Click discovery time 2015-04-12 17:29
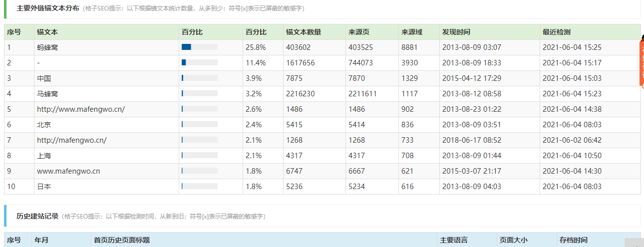 (472, 78)
